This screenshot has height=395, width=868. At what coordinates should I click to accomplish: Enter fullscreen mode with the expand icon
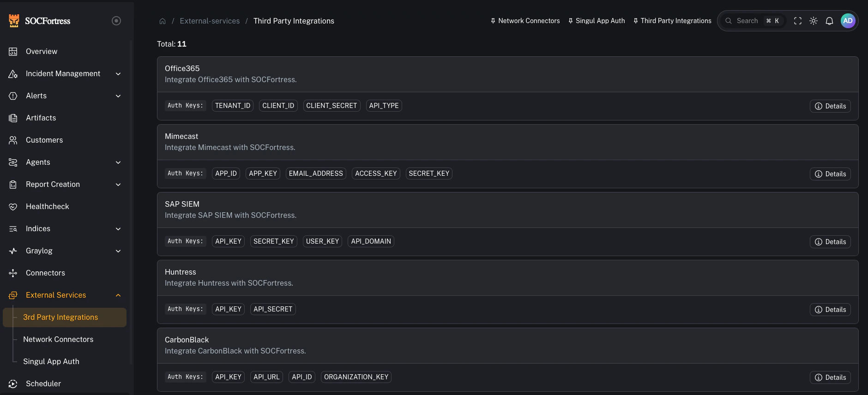(x=798, y=21)
